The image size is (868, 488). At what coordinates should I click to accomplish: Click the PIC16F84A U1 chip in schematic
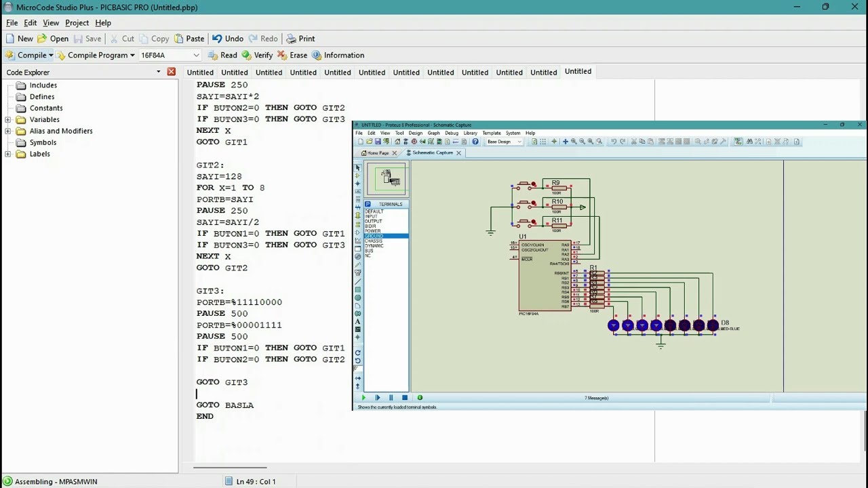[545, 276]
